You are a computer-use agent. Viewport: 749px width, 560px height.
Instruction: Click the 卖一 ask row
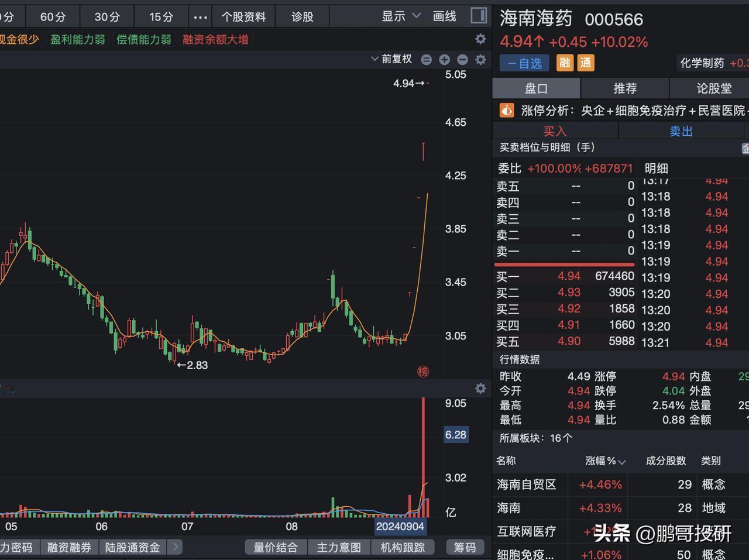565,251
